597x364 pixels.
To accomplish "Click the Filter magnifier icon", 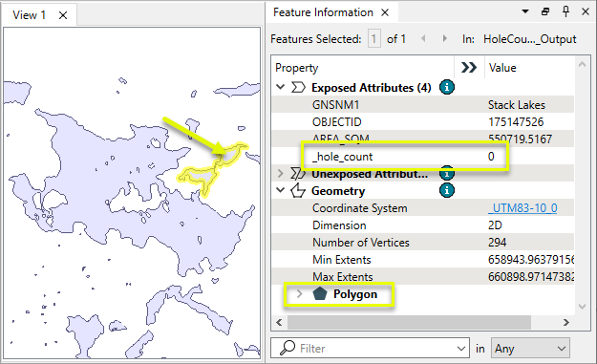I will (288, 348).
